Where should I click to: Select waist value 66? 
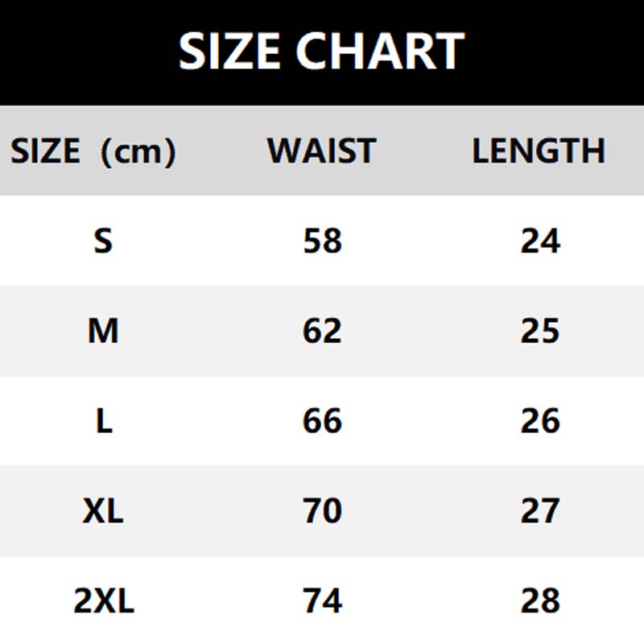(x=323, y=421)
